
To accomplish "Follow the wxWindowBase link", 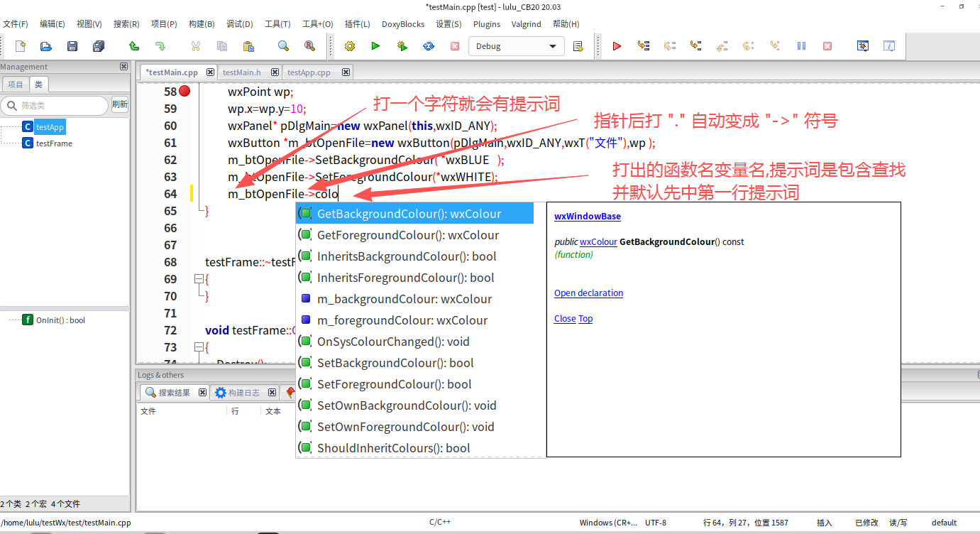I will [588, 217].
